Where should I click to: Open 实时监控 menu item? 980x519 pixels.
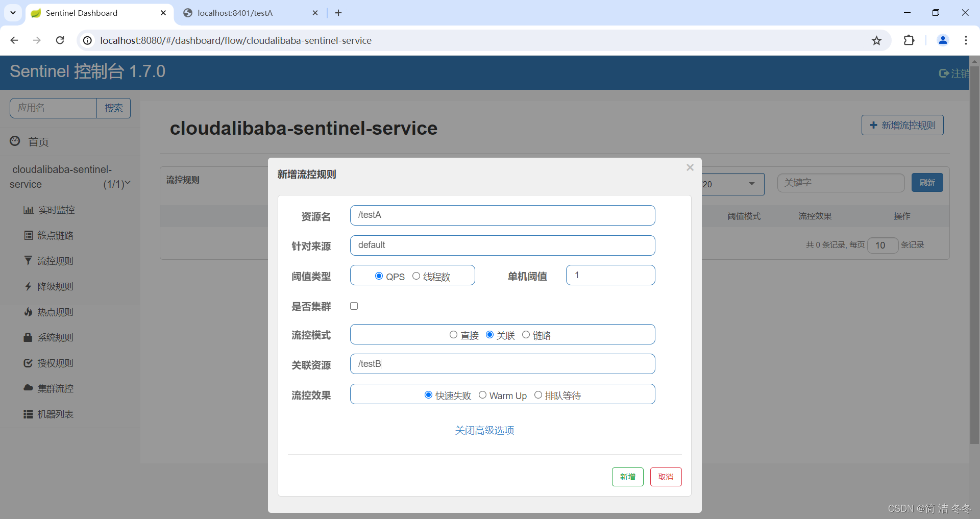pyautogui.click(x=56, y=210)
